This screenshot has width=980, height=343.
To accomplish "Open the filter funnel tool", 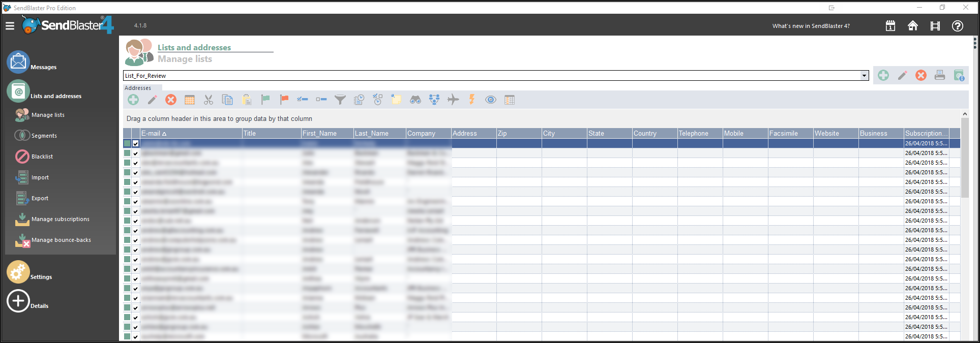I will tap(340, 100).
